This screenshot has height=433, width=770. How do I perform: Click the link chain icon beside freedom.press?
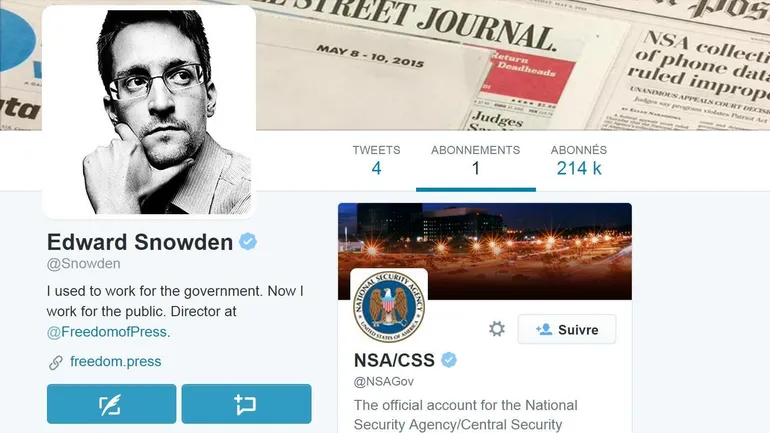coord(55,362)
